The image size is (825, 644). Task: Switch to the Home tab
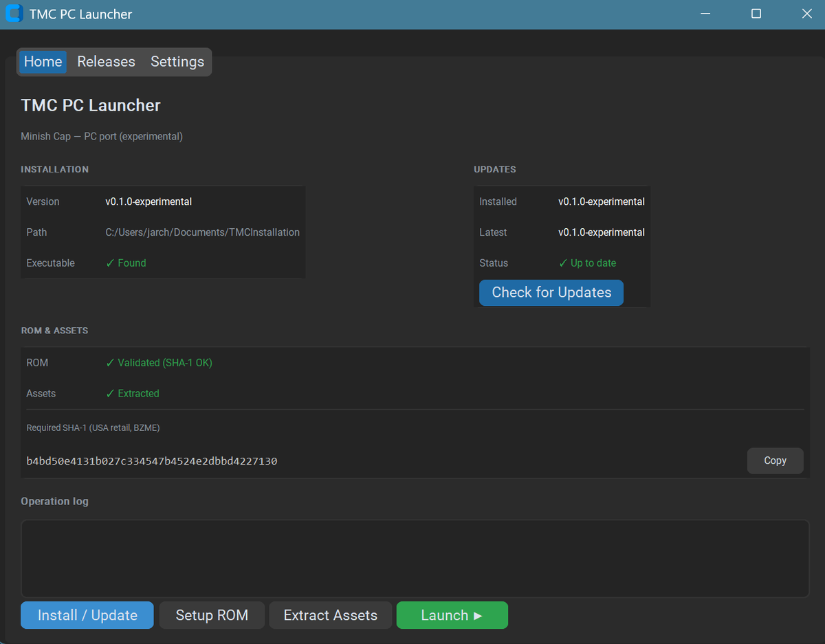coord(43,62)
